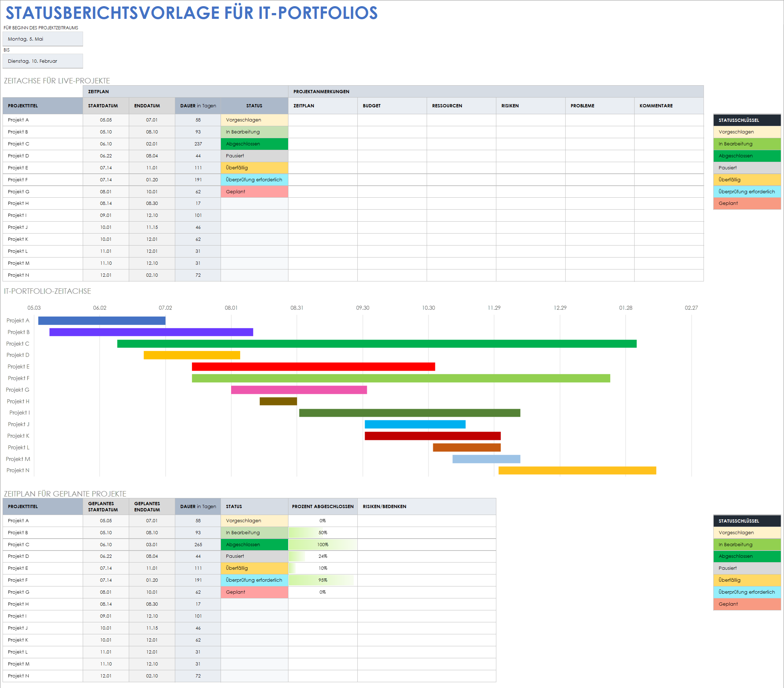The image size is (784, 688).
Task: Click the rust-orange Projekt L timeline bar
Action: pos(467,447)
